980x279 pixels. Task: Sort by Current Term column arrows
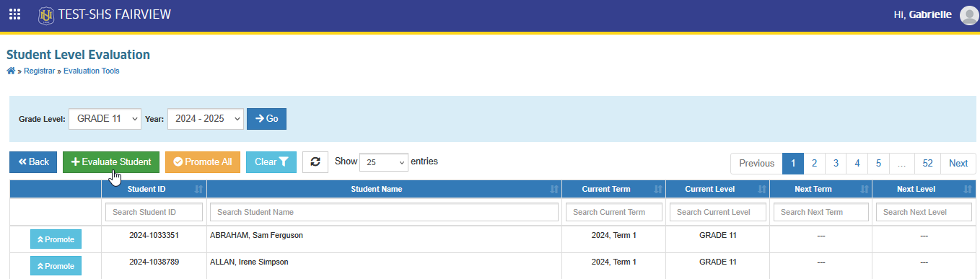(657, 190)
